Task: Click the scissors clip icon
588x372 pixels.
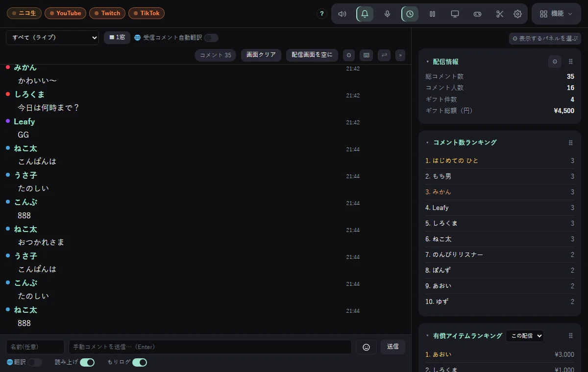Action: (x=500, y=14)
